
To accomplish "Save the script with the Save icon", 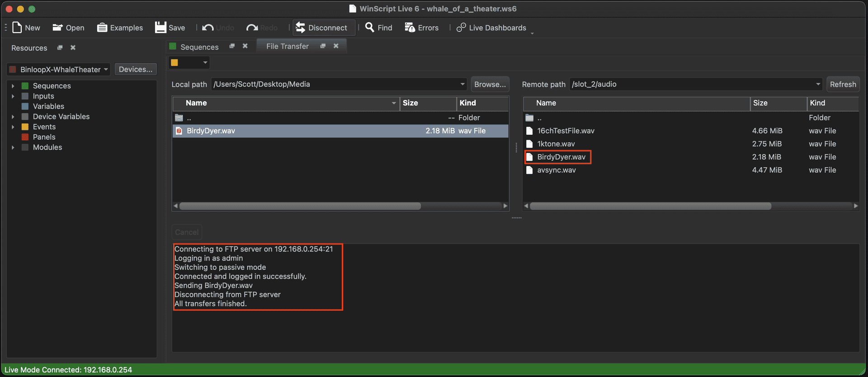I will tap(160, 28).
